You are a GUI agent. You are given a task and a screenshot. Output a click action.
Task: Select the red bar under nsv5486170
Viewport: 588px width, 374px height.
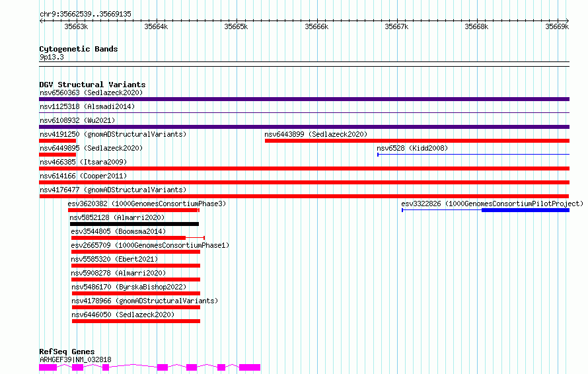136,293
